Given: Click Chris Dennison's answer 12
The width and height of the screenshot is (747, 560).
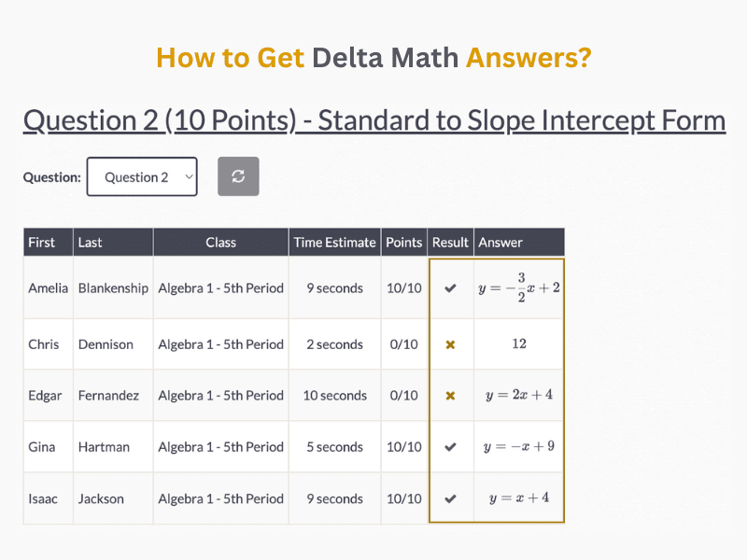Looking at the screenshot, I should [x=519, y=343].
